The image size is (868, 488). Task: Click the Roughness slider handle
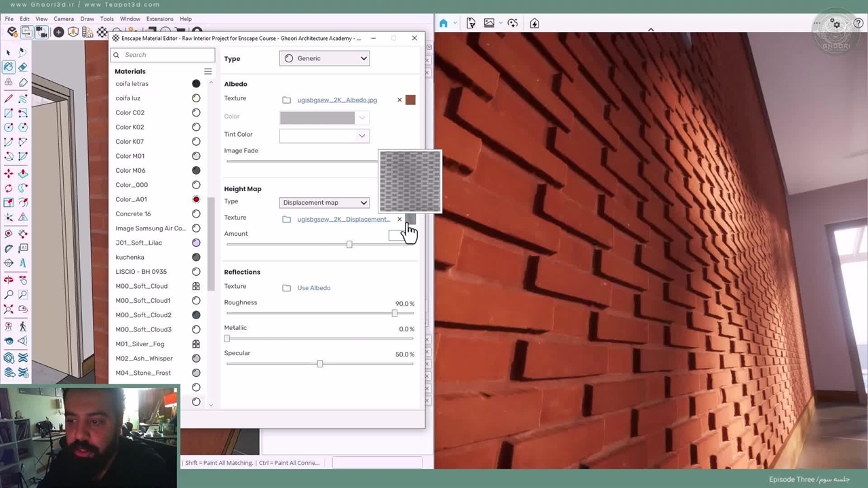point(394,313)
